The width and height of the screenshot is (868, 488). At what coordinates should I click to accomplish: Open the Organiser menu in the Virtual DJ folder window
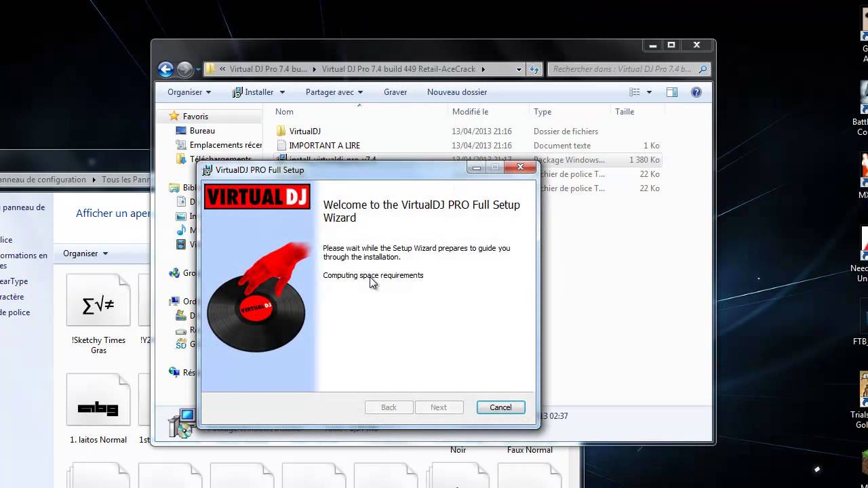tap(189, 92)
